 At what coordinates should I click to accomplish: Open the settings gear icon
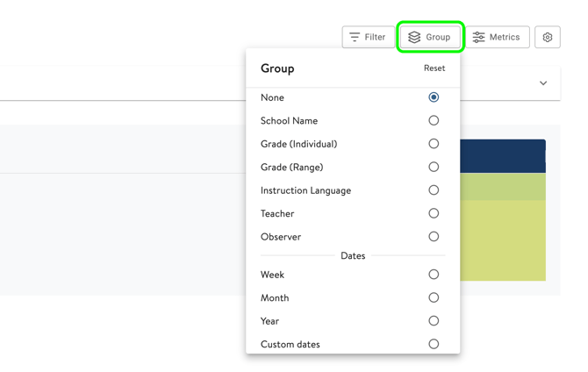tap(547, 37)
